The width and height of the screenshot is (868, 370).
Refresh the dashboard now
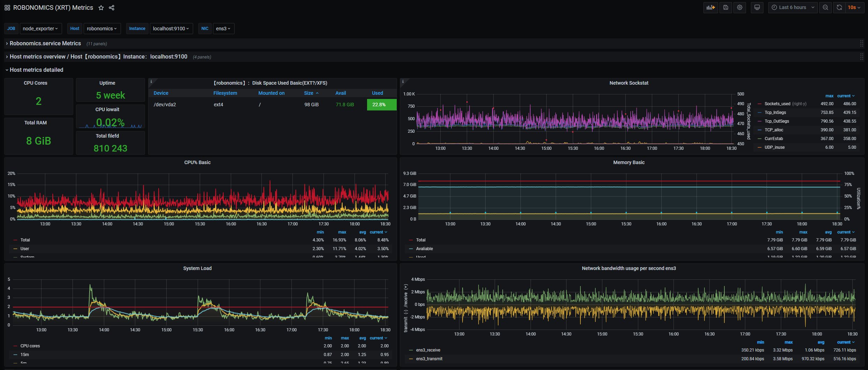pos(839,8)
